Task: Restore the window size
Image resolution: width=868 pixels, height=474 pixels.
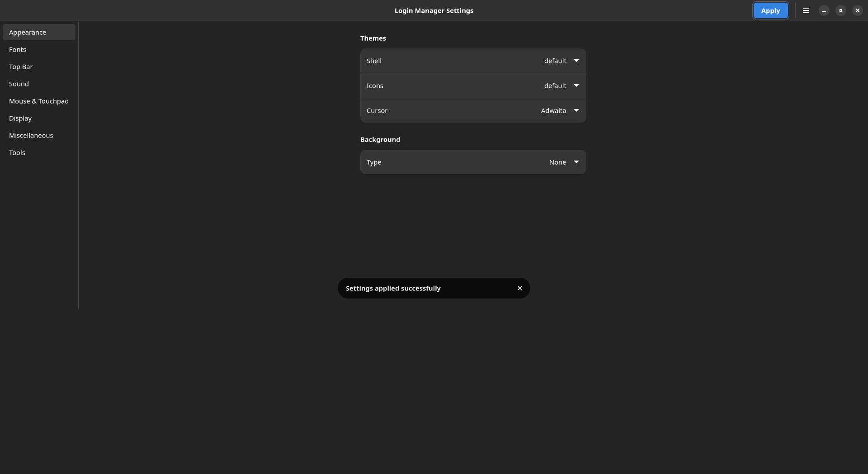Action: click(x=840, y=10)
